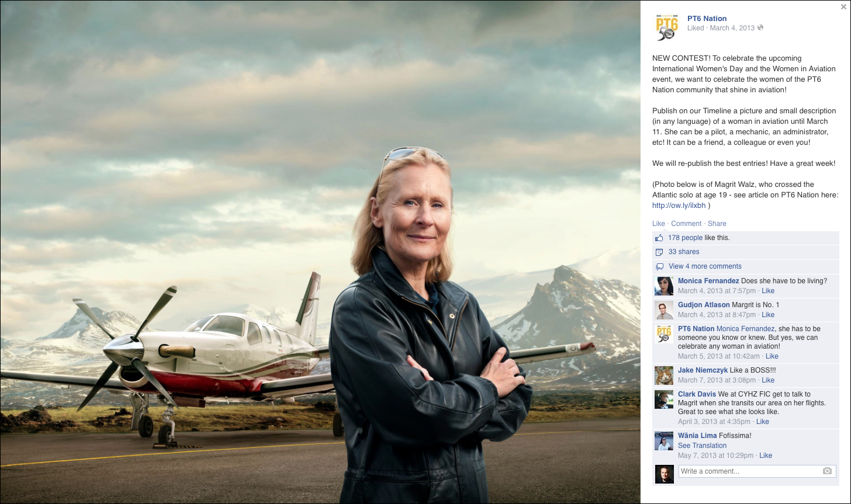Click the globe privacy icon by the date
This screenshot has height=504, width=851.
click(760, 28)
